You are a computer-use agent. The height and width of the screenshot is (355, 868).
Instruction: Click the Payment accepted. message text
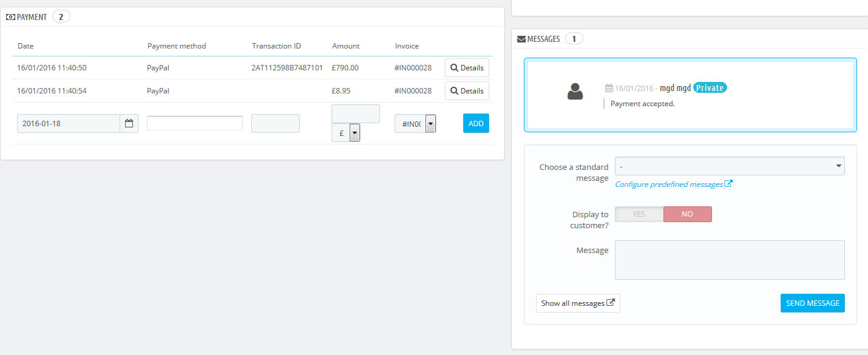coord(643,104)
